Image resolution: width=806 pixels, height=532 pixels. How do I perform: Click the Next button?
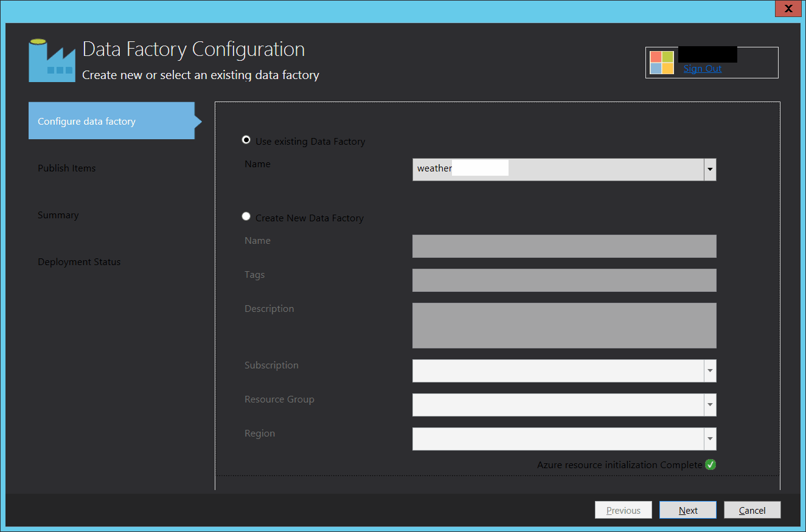pos(688,510)
